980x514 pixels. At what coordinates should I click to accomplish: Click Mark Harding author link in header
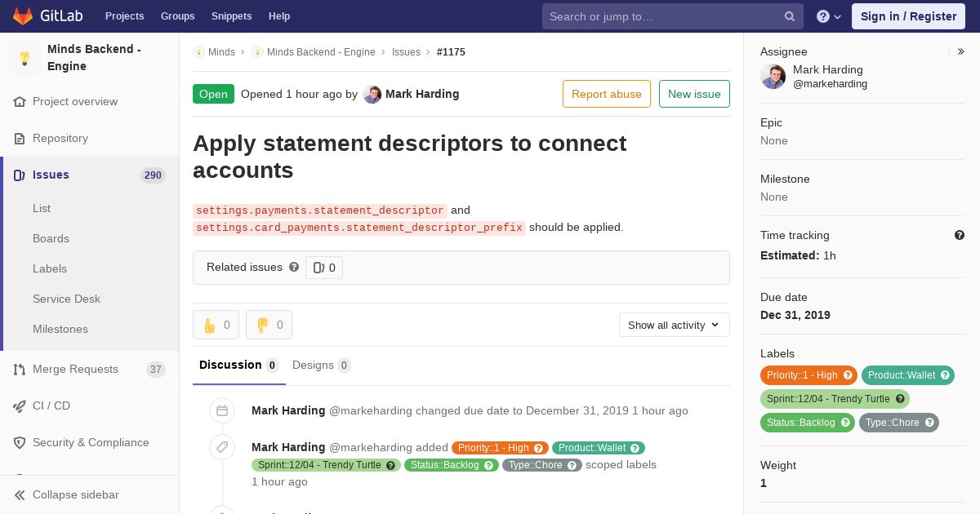[x=422, y=95]
